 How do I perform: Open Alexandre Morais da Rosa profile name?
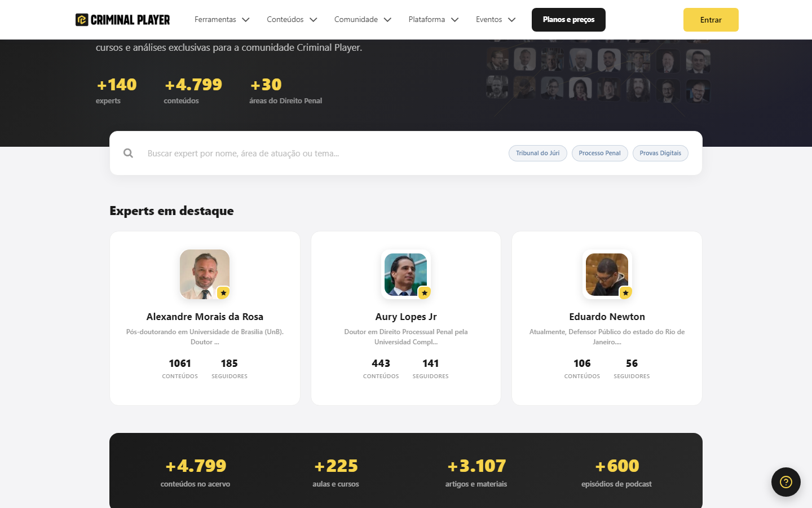click(205, 317)
